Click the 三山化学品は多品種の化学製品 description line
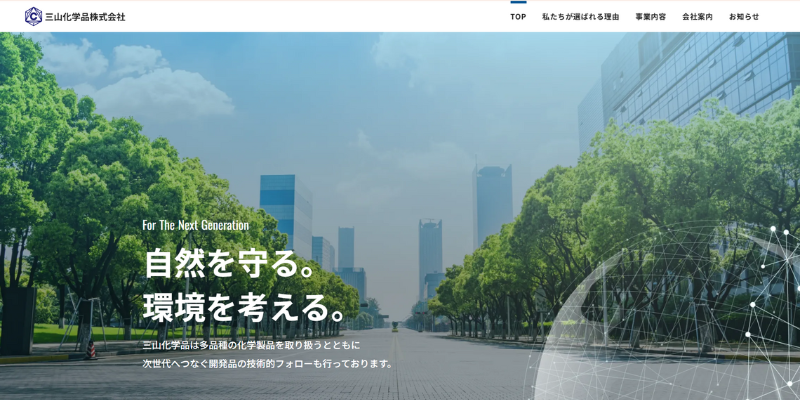Image resolution: width=800 pixels, height=400 pixels. [x=251, y=345]
